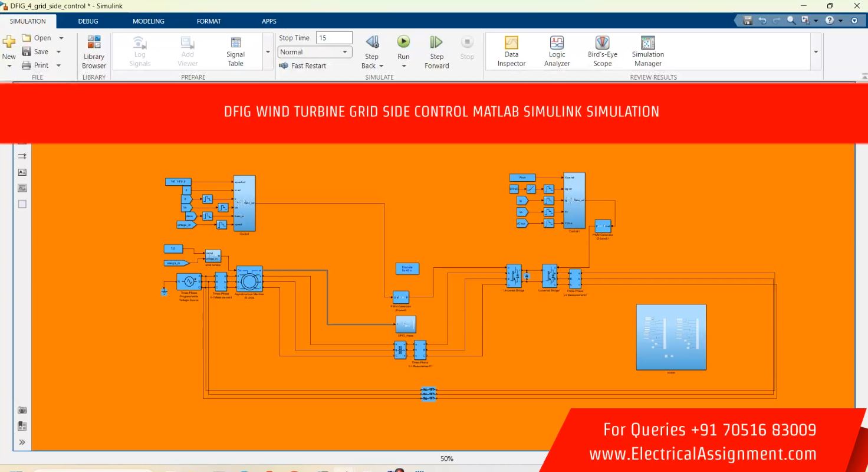Click the Stop Time input field
The width and height of the screenshot is (868, 472).
(x=334, y=38)
